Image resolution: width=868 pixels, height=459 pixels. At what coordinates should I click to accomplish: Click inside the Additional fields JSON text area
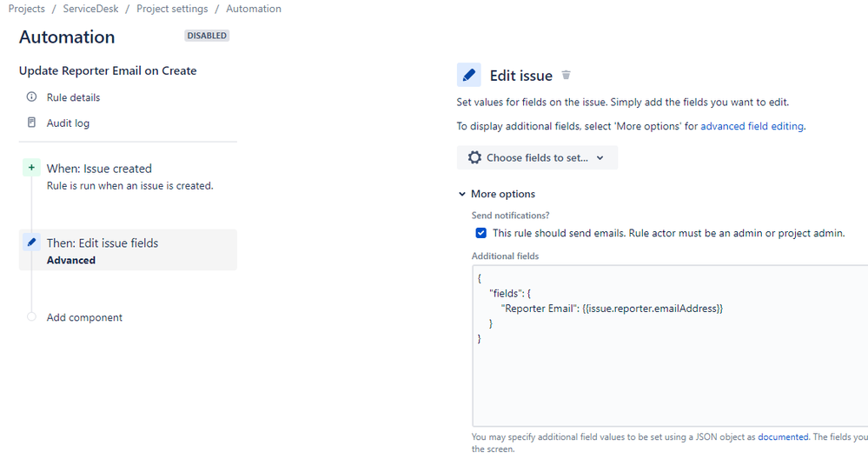(x=670, y=346)
